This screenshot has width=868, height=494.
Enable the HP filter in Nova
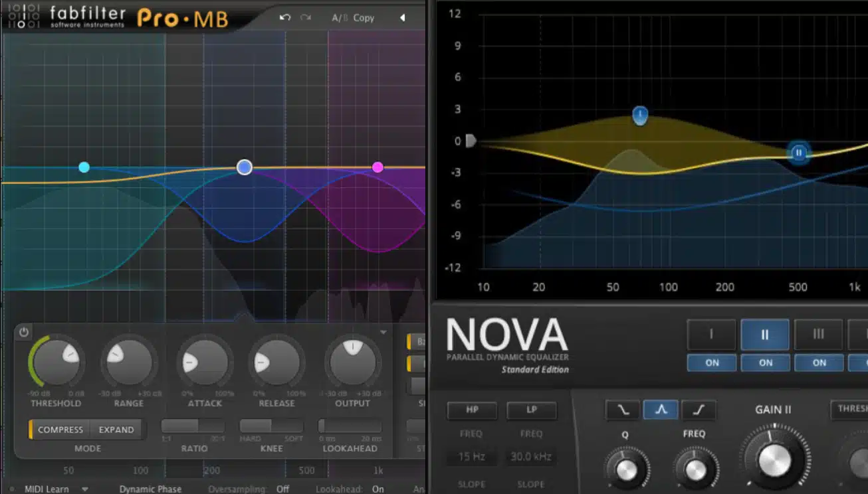tap(472, 410)
